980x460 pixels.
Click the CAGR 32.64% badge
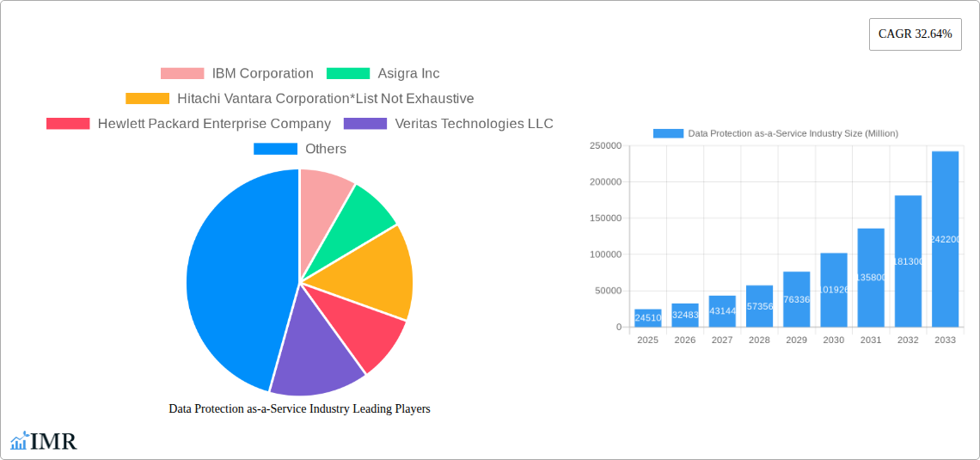pos(916,34)
